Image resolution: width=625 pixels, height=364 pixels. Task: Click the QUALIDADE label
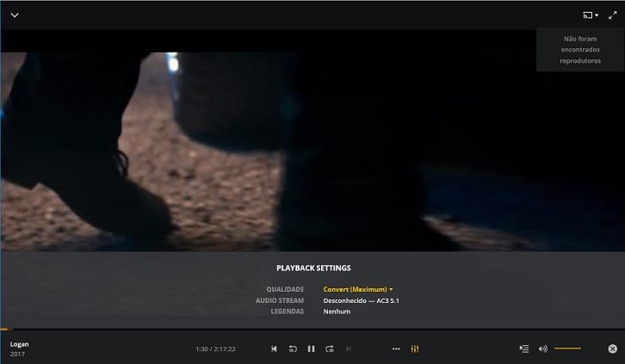(285, 289)
